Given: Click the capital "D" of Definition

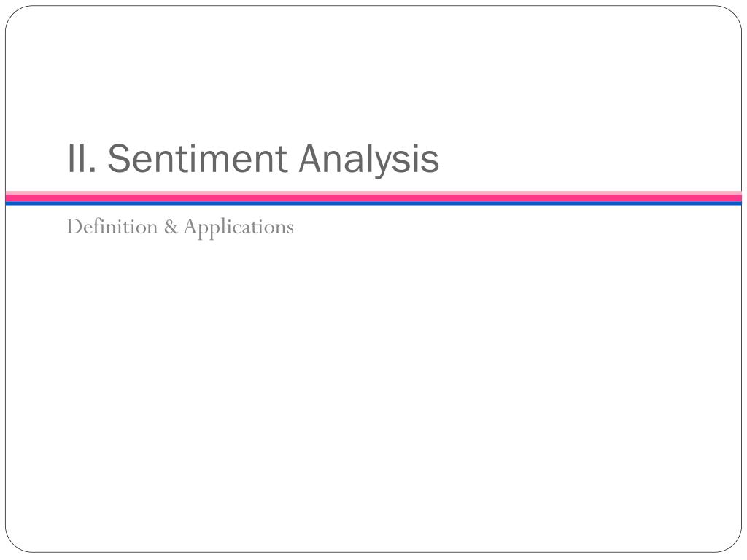Looking at the screenshot, I should click(x=75, y=227).
